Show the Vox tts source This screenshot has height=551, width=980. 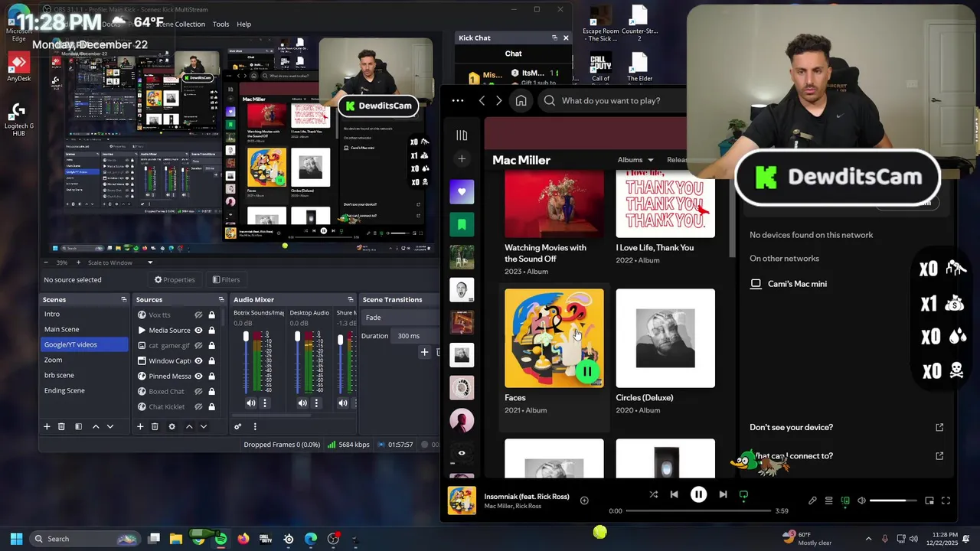tap(198, 315)
